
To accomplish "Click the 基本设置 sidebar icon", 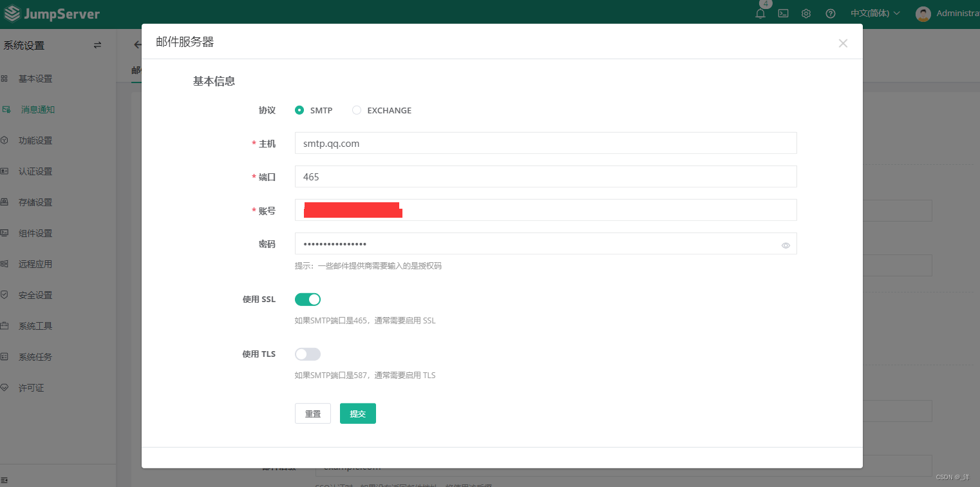I will pos(5,79).
